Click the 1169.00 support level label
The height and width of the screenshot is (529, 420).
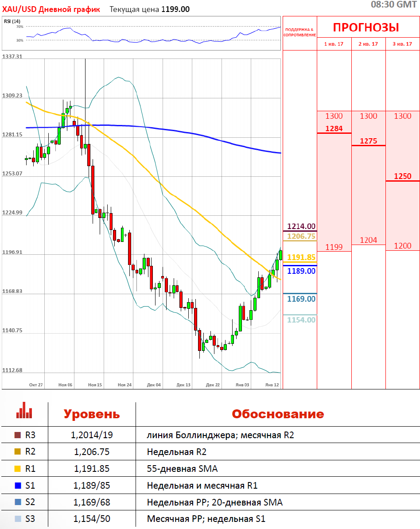click(x=301, y=299)
